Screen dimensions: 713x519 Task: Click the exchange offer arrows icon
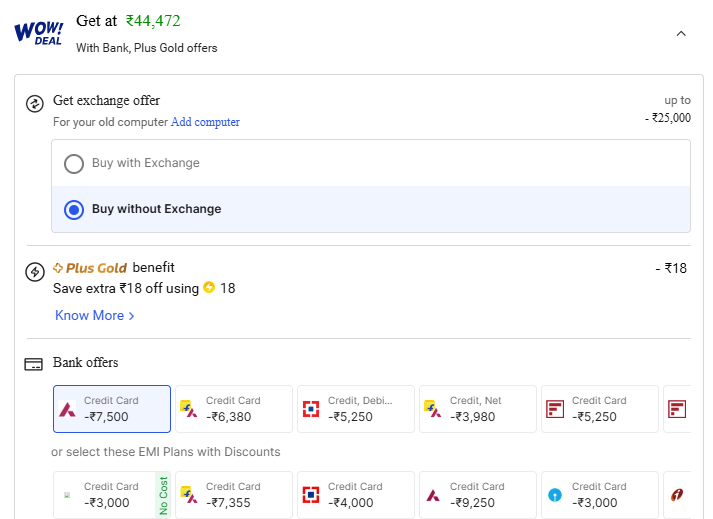[x=35, y=103]
